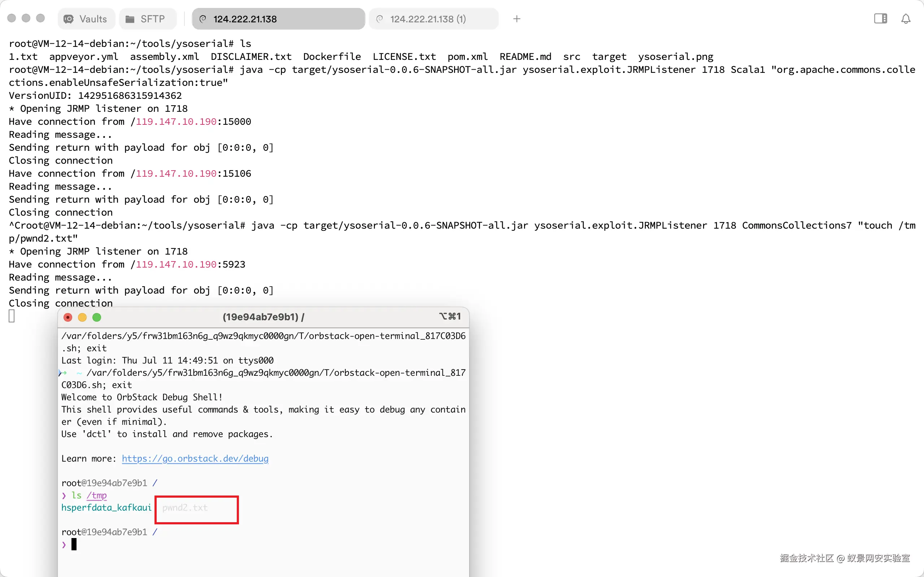Add a new connection tab with plus
This screenshot has width=924, height=577.
click(517, 19)
